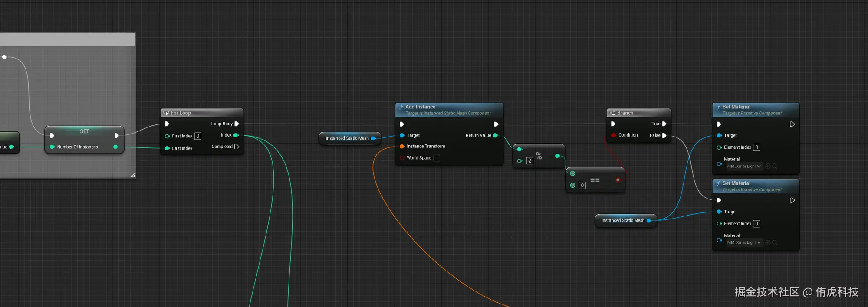
Task: Click the Return Value output pin
Action: (495, 135)
